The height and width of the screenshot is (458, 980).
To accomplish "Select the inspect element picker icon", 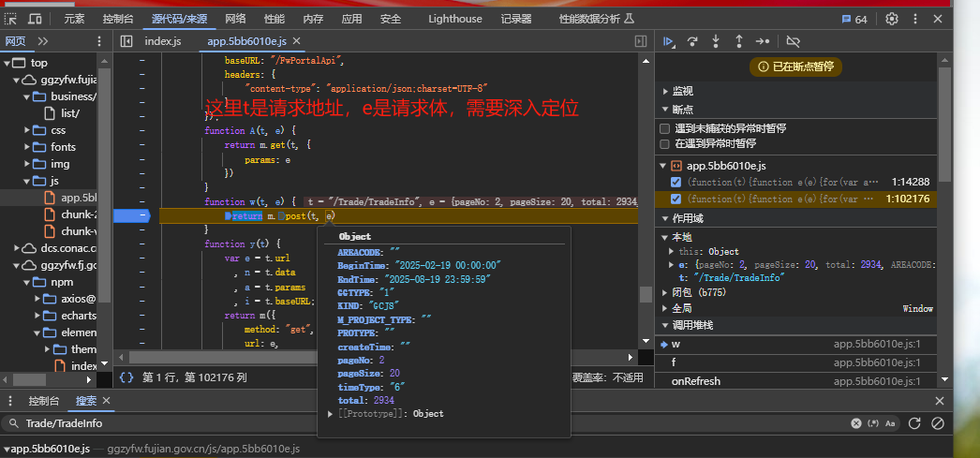I will [x=10, y=19].
